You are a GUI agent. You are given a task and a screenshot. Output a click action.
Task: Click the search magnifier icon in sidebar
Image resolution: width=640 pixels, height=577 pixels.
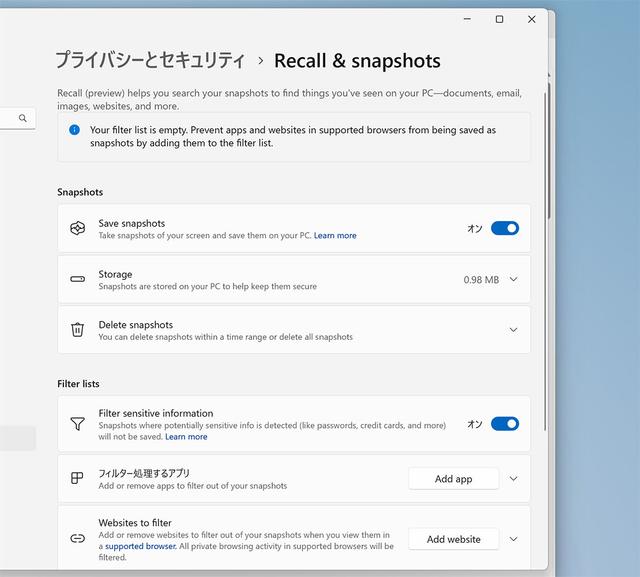[x=22, y=118]
